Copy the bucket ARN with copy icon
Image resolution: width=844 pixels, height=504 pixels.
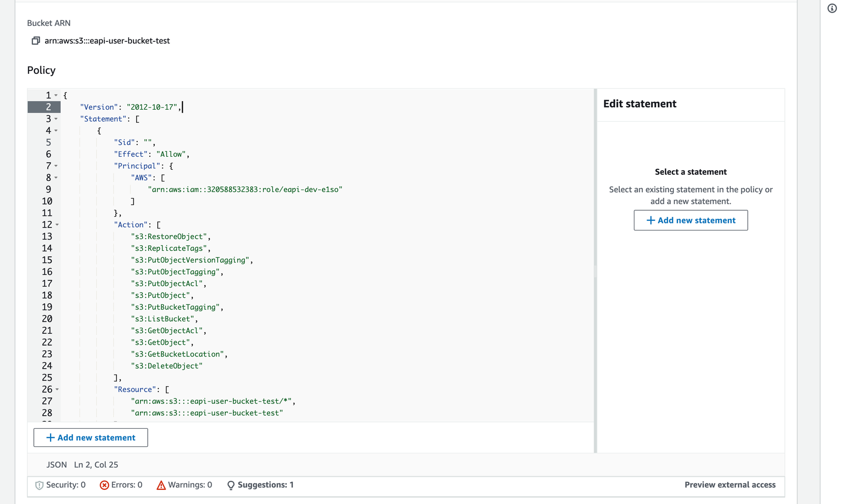click(35, 40)
